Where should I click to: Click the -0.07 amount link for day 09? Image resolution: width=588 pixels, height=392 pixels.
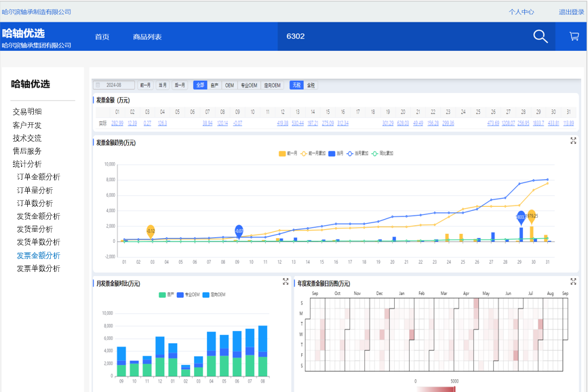click(x=237, y=123)
